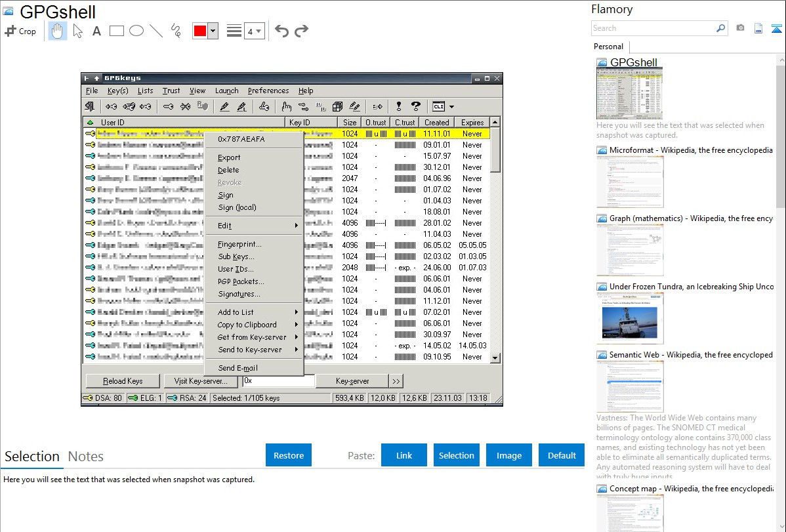Expand the line width dropdown showing 4
The image size is (786, 532).
pos(254,31)
